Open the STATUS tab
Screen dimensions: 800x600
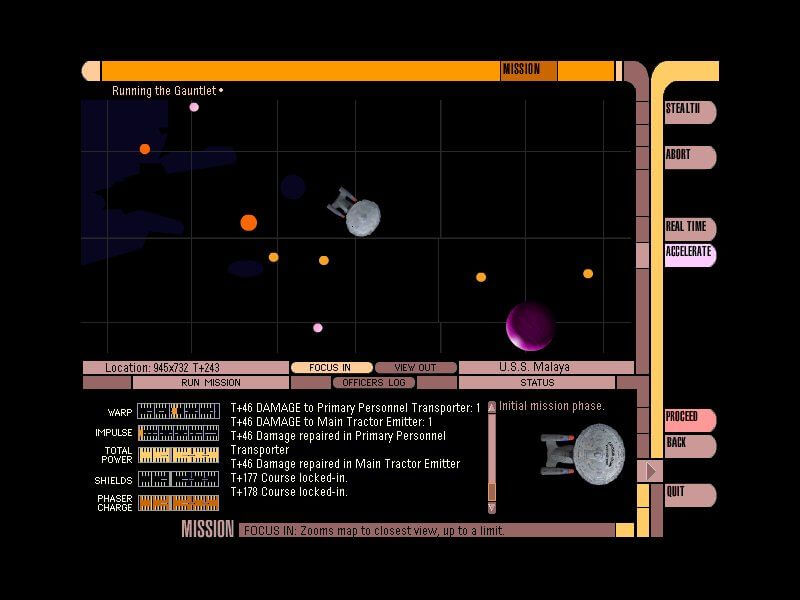pyautogui.click(x=537, y=383)
